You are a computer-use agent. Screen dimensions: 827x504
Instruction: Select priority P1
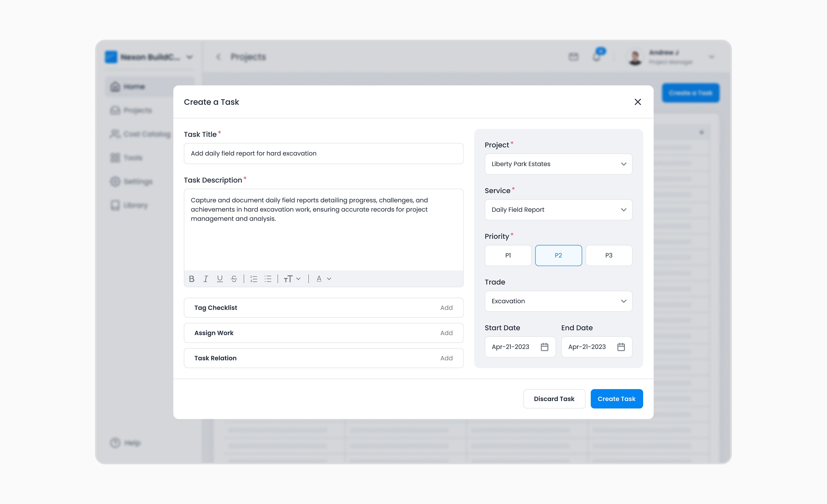[508, 256]
